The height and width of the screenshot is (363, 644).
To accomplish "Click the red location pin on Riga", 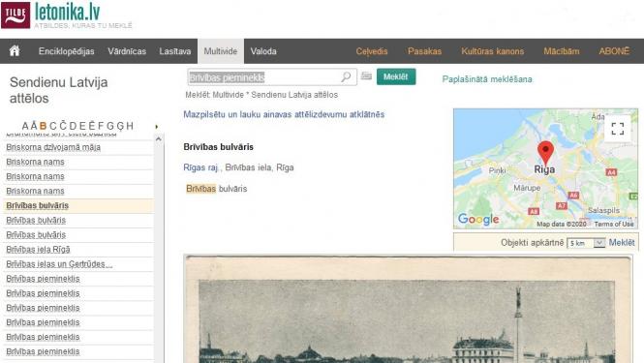I will click(545, 153).
